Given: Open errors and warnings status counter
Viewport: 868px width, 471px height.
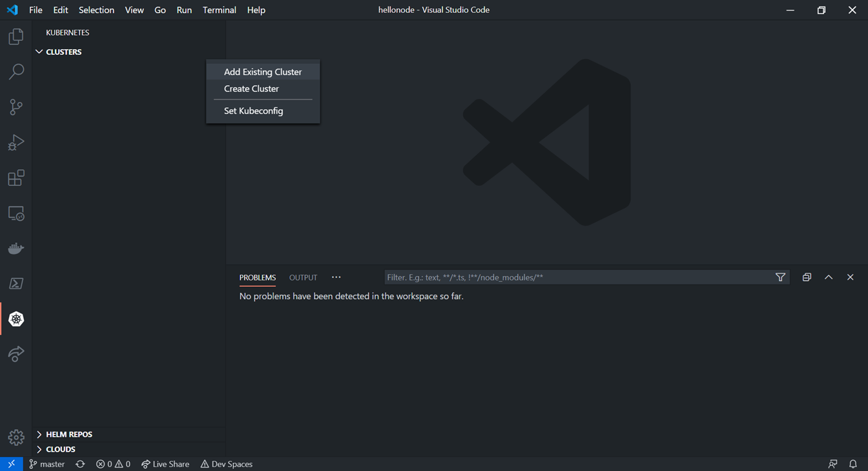Looking at the screenshot, I should [113, 464].
